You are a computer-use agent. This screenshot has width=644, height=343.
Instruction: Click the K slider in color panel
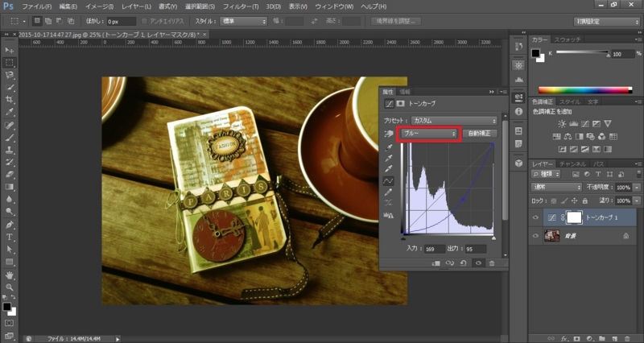[x=582, y=52]
